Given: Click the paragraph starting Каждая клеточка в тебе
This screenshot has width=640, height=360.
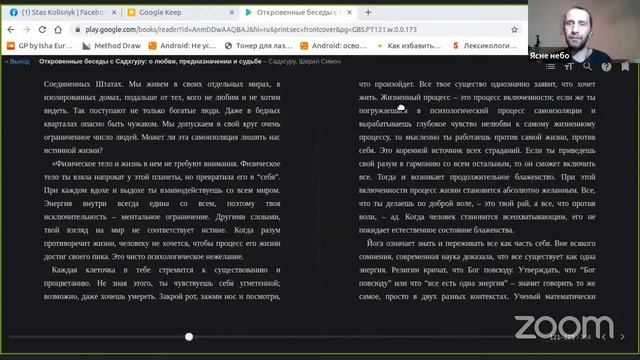Looking at the screenshot, I should coord(162,283).
